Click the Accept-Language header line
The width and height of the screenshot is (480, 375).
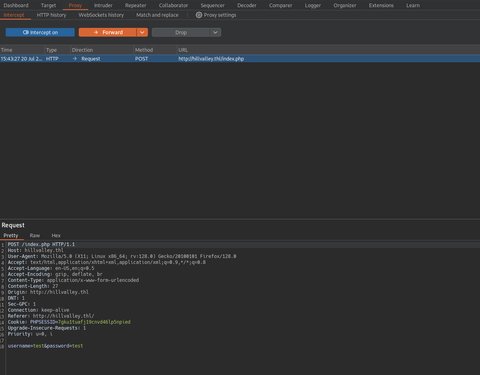point(51,268)
